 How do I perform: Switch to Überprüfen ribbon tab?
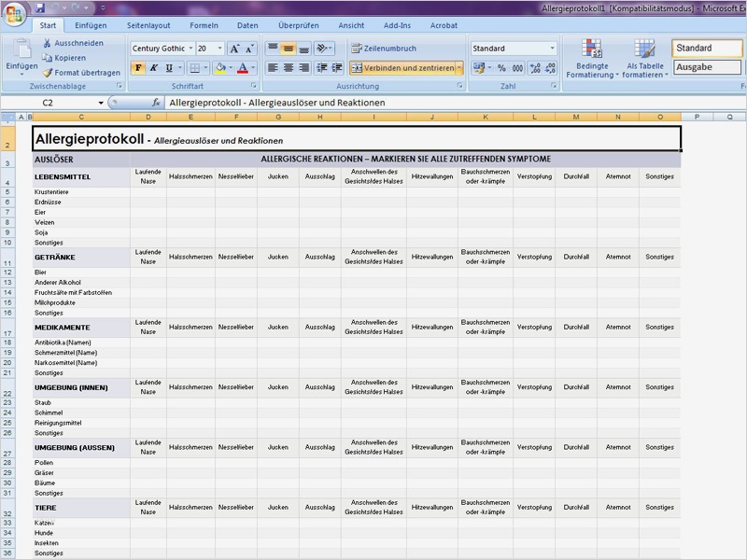click(299, 25)
